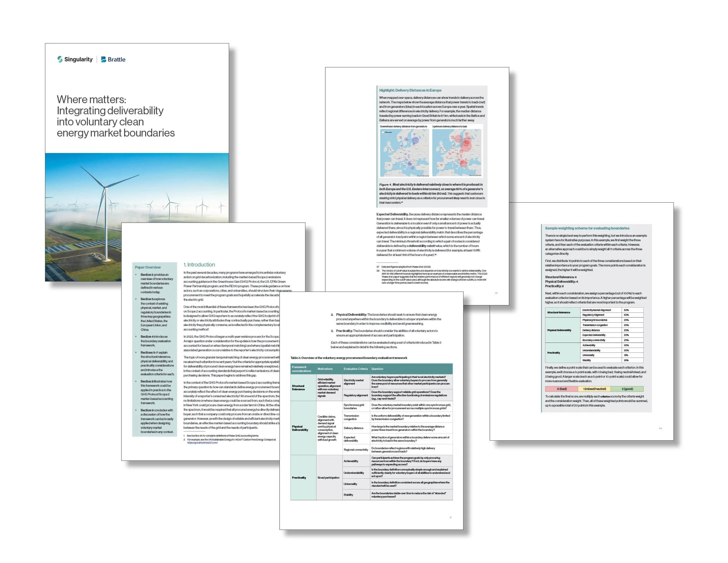Viewport: 728px width, 563px height.
Task: Select the yellow '1 (mixed/neutral)' swatch
Action: (594, 389)
